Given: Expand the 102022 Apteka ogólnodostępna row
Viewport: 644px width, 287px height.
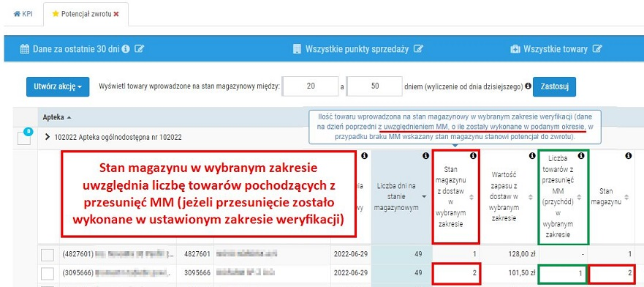Looking at the screenshot, I should coord(48,138).
